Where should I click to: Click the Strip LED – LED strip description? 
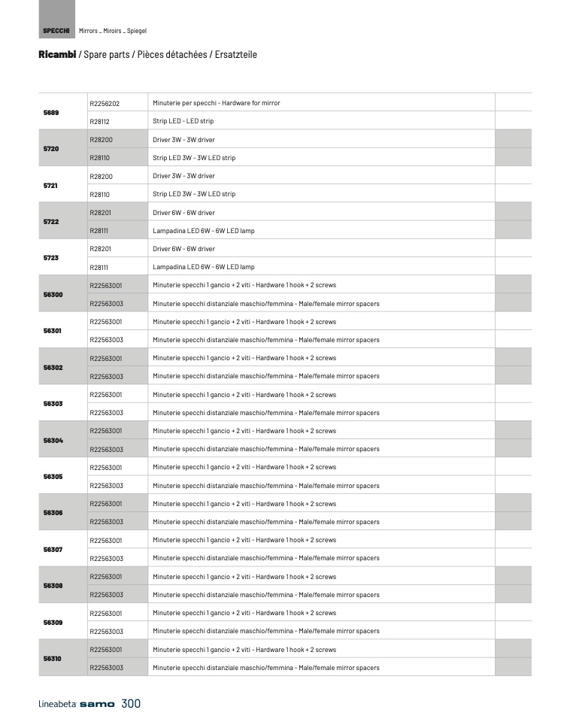(183, 121)
